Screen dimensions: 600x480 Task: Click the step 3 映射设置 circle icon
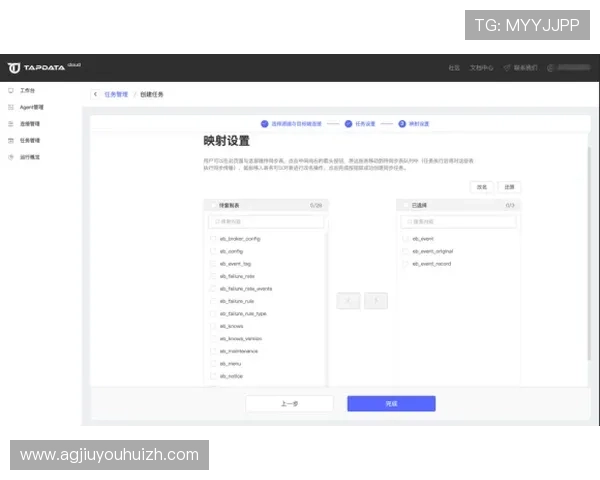[x=402, y=124]
